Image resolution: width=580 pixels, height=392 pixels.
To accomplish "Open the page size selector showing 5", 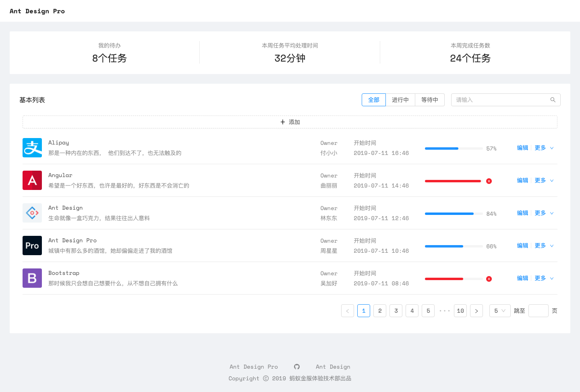I will [x=500, y=311].
